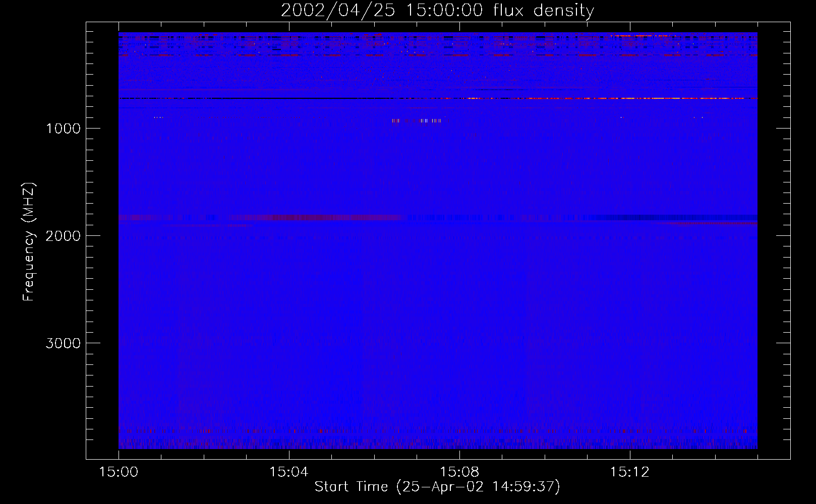Click the 15:00 time tick label
This screenshot has width=816, height=504.
pos(119,472)
